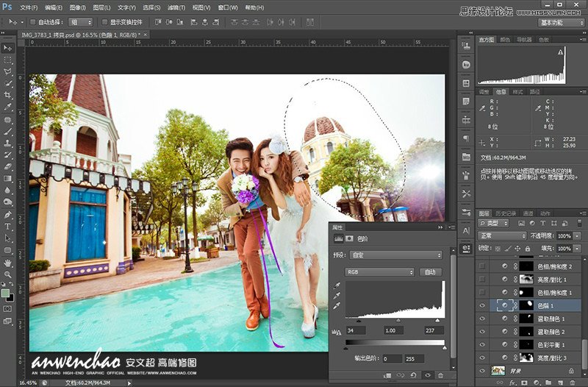Select the Crop tool
Image resolution: width=588 pixels, height=387 pixels.
[x=8, y=96]
